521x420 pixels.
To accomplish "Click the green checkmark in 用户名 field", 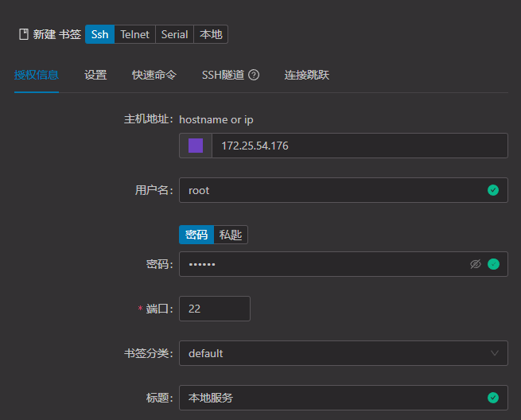I will coord(493,190).
